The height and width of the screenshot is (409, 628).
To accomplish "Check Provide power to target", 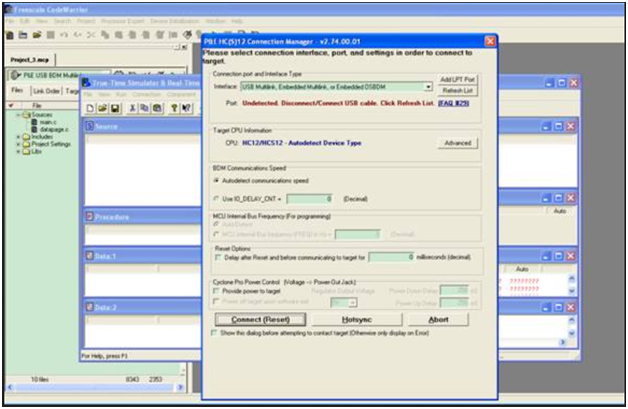I will pyautogui.click(x=216, y=291).
